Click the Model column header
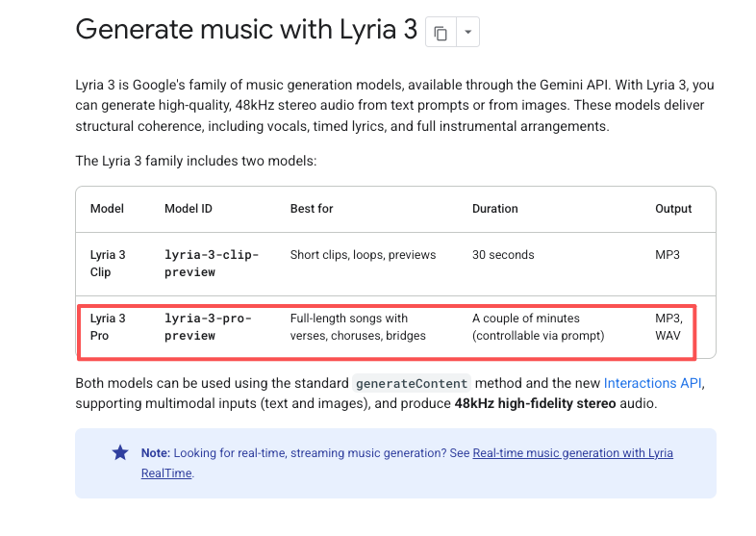This screenshot has height=536, width=756. pyautogui.click(x=107, y=209)
